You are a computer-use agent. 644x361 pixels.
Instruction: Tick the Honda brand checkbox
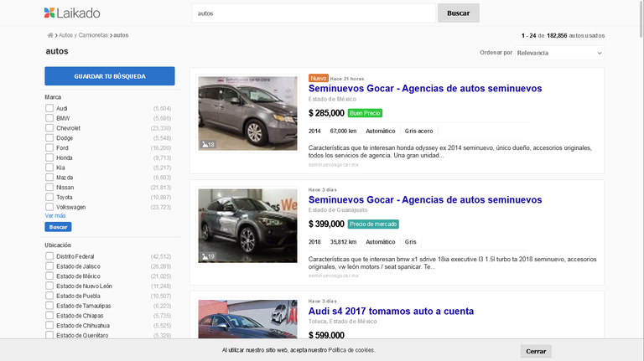tap(49, 157)
